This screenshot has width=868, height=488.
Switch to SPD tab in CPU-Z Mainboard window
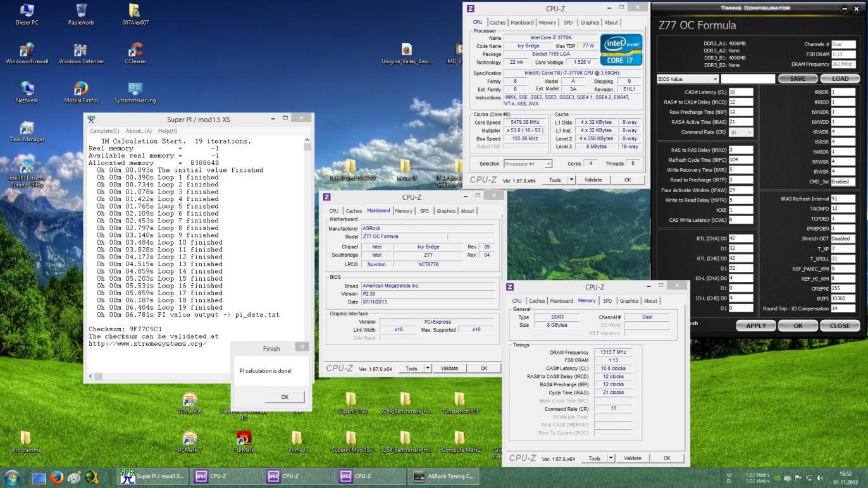424,211
